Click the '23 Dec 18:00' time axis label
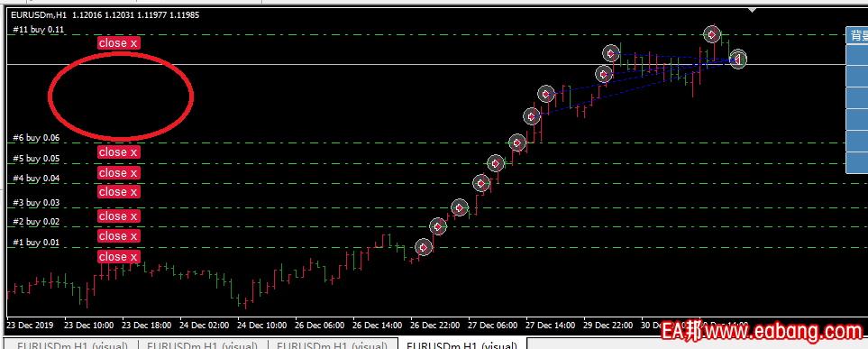868x349 pixels. click(x=147, y=325)
